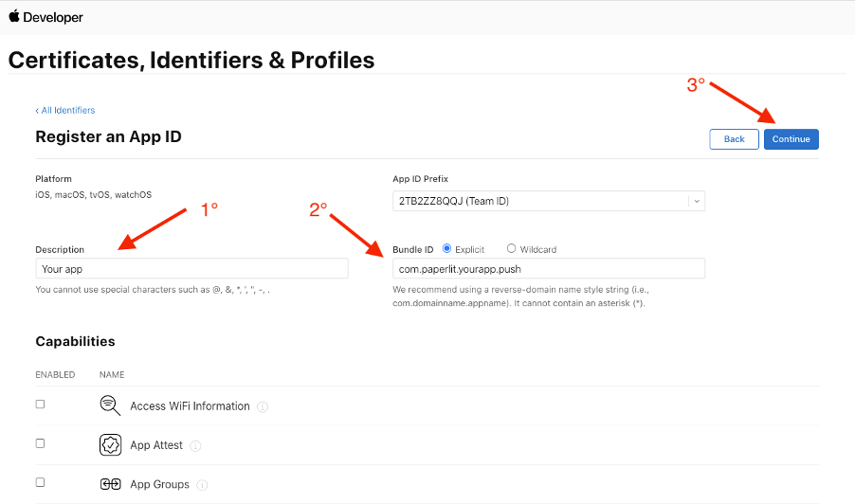Open the App ID Prefix dropdown
This screenshot has height=504, width=855.
pos(549,201)
